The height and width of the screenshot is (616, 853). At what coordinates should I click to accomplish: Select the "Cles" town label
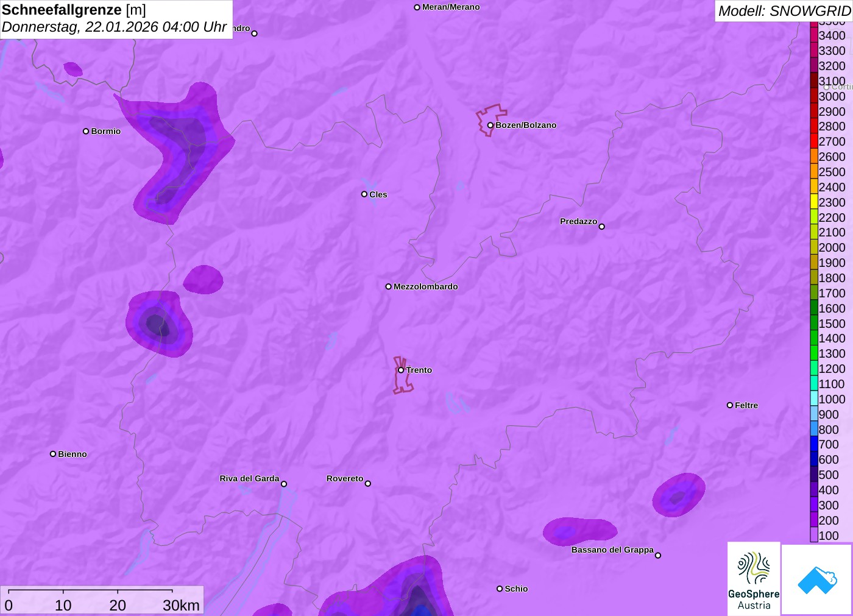378,194
